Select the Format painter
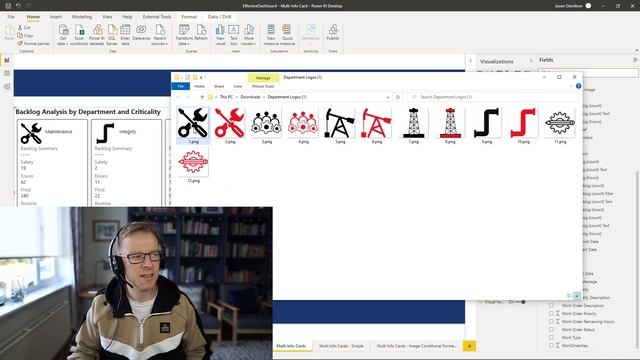 [33, 43]
